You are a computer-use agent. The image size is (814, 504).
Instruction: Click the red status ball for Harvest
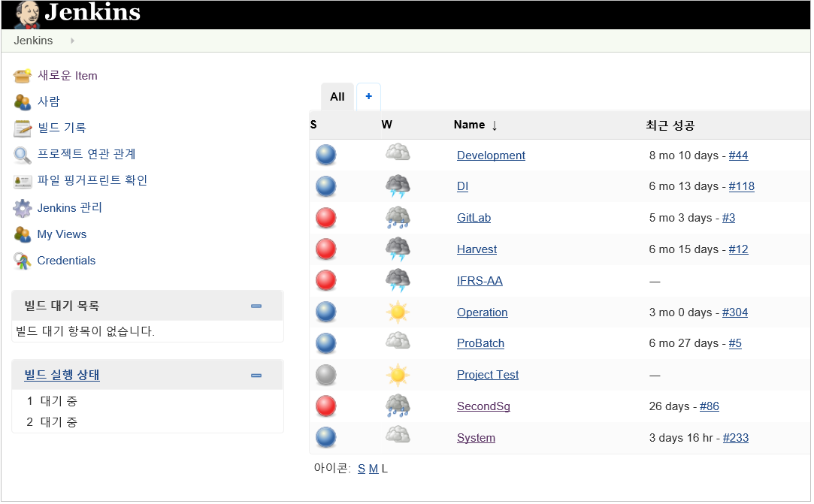pos(326,249)
